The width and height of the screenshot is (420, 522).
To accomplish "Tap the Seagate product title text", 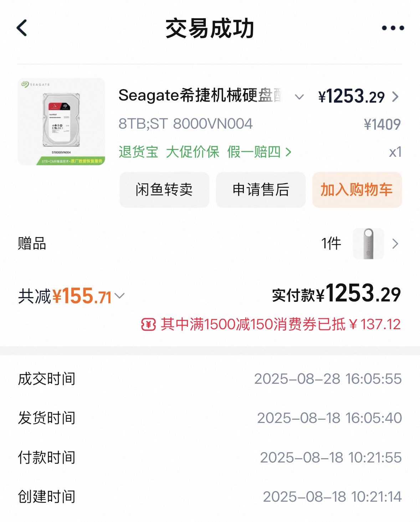I will (x=200, y=95).
